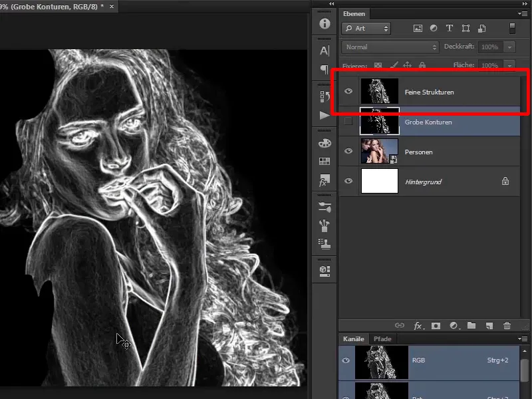Viewport: 532px width, 399px height.
Task: Open the 3D cube panel icon
Action: pyautogui.click(x=325, y=271)
